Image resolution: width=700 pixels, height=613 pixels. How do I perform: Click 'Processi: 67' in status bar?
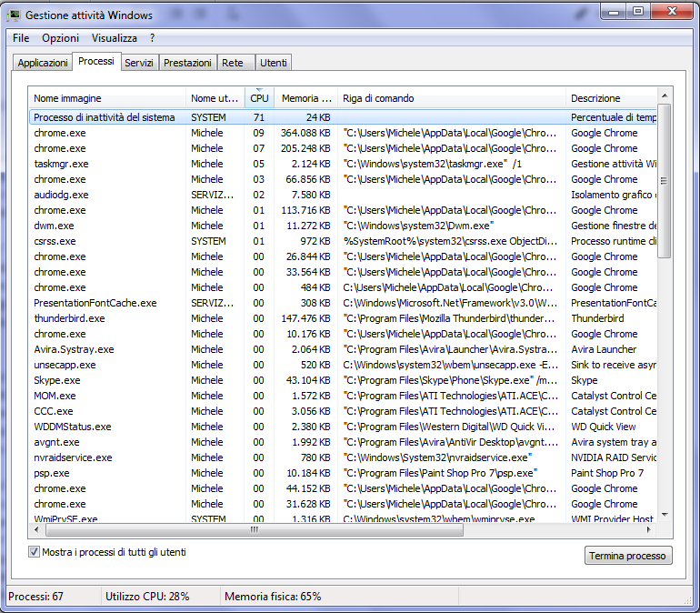pos(35,597)
